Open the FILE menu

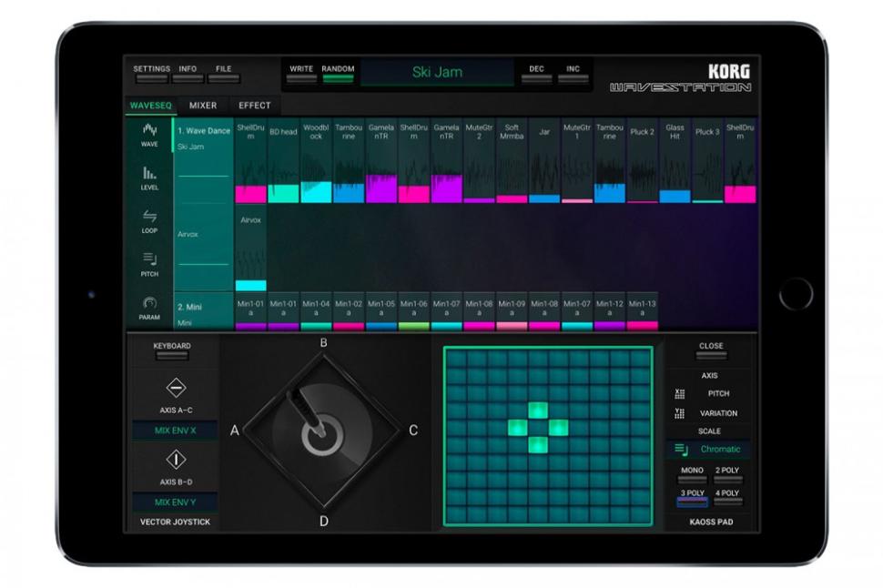click(x=224, y=73)
